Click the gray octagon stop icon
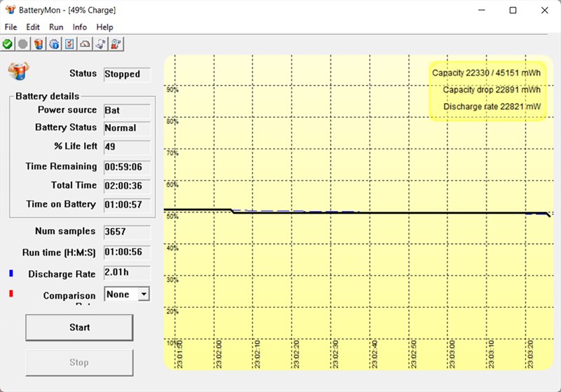The width and height of the screenshot is (561, 392). 23,44
